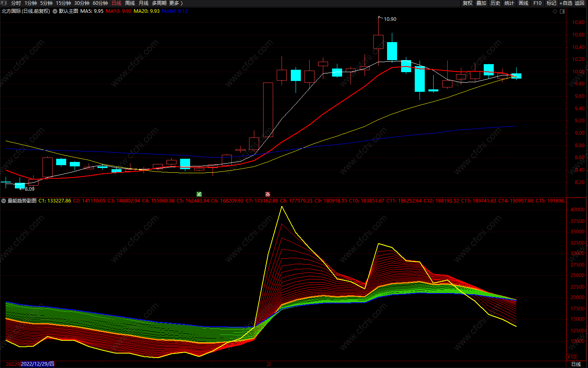The height and width of the screenshot is (368, 588).
Task: Click the 叠加 overlay button
Action: (481, 3)
